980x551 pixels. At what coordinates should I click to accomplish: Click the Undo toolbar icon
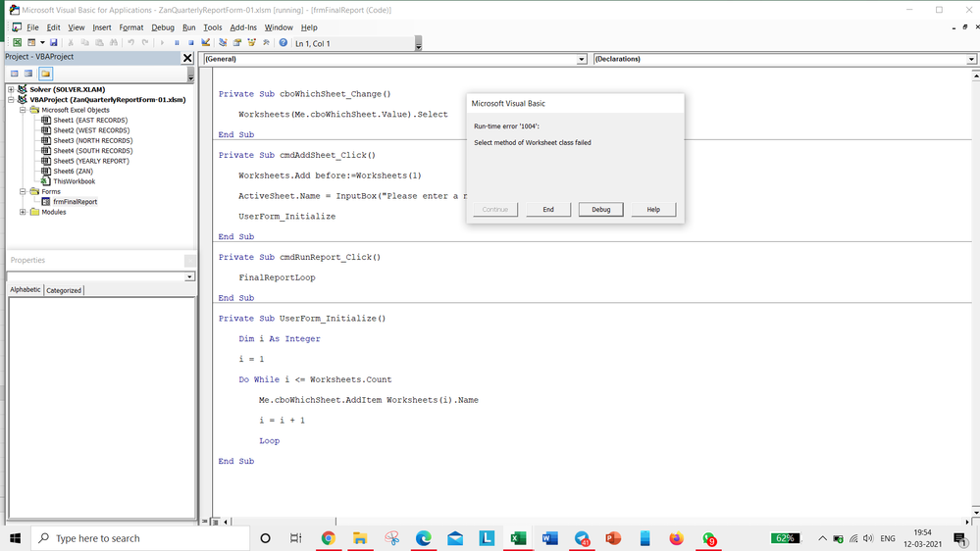click(130, 42)
